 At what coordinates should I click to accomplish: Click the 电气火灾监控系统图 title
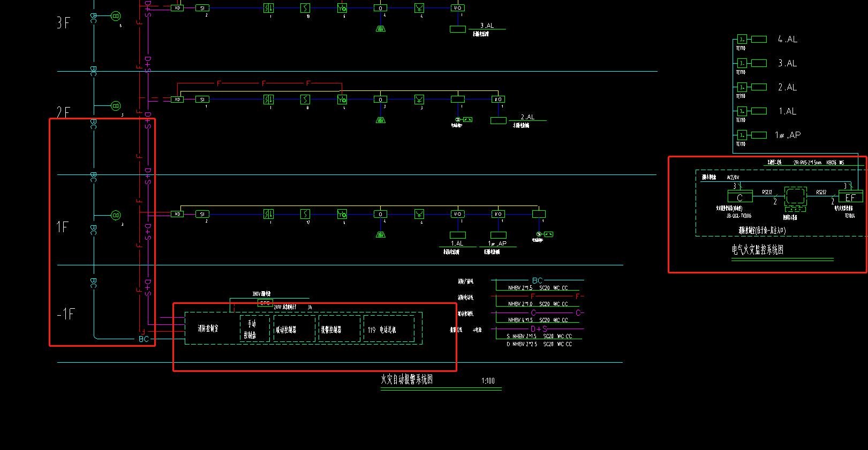[x=758, y=249]
